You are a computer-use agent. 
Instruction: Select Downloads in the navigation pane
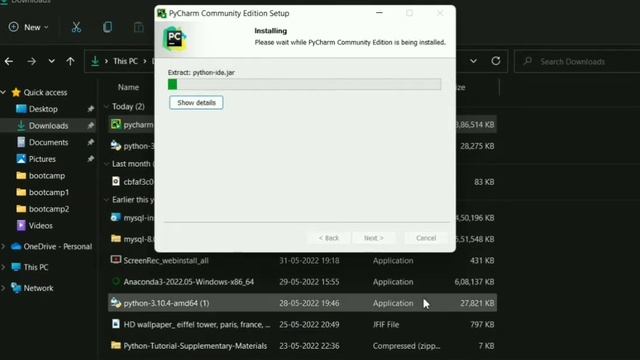[x=48, y=126]
